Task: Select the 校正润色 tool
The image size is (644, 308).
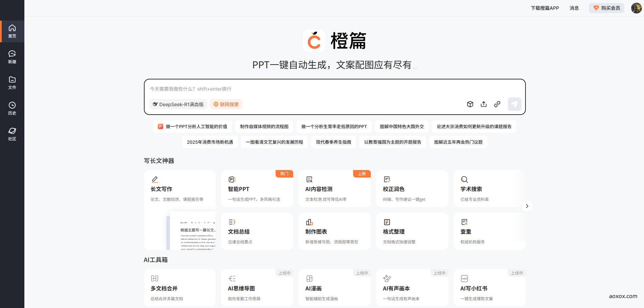Action: tap(412, 188)
